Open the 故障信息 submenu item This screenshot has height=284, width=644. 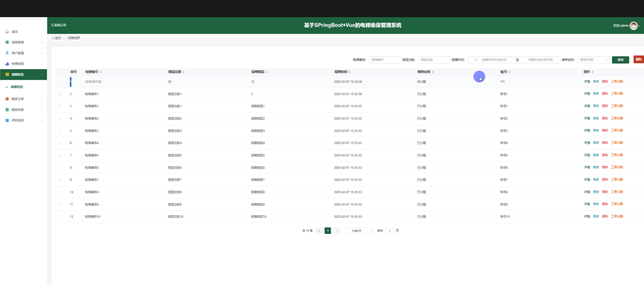pos(17,87)
